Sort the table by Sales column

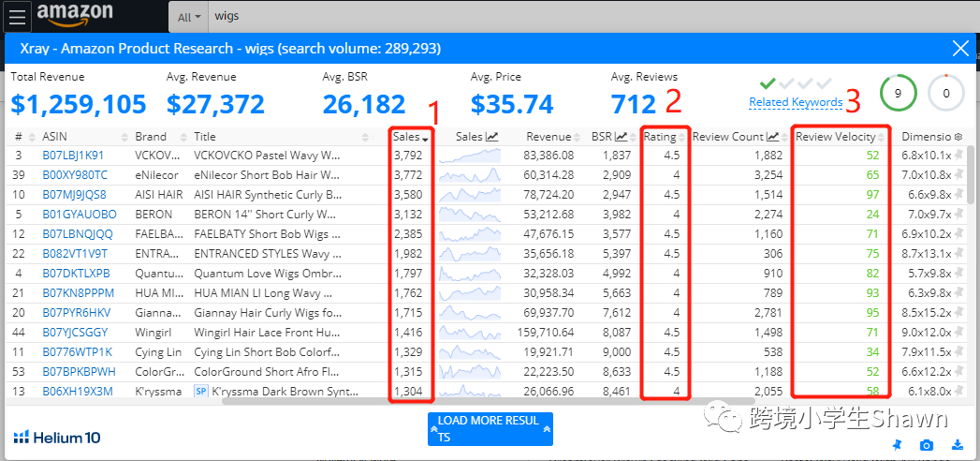coord(411,137)
